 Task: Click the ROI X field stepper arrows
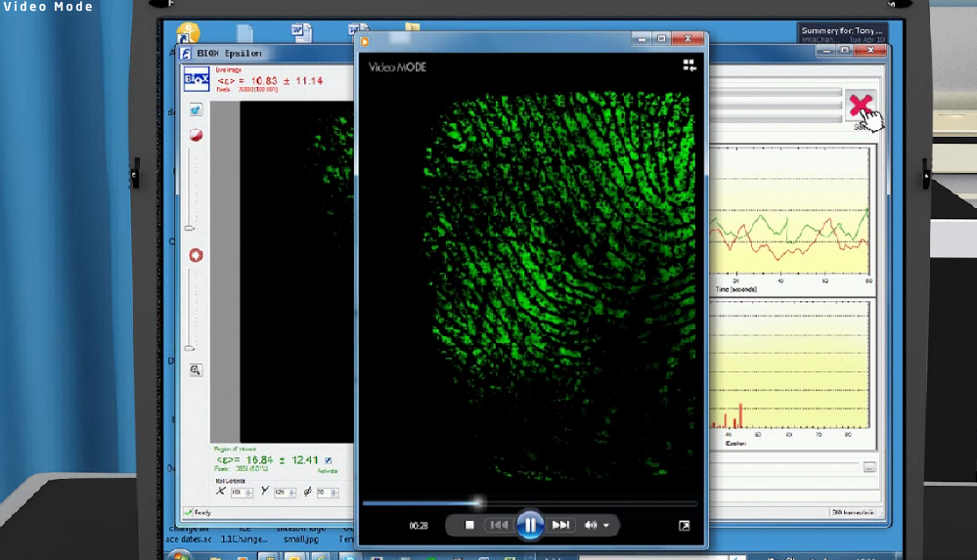coord(249,493)
